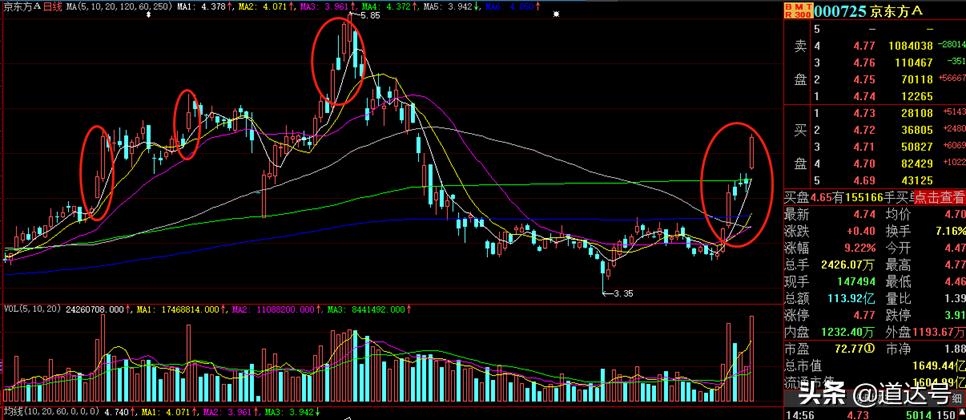Click the 内盘 value 1232.40万
The image size is (966, 420).
tap(847, 332)
